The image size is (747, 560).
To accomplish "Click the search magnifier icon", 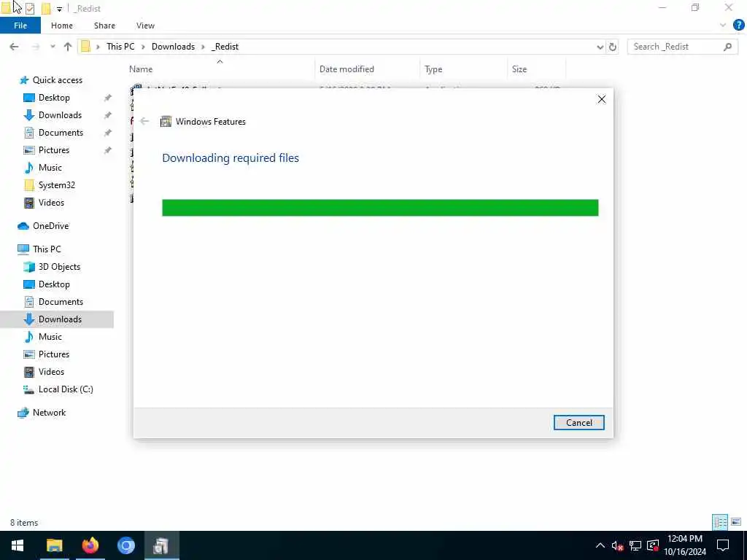I will [727, 47].
